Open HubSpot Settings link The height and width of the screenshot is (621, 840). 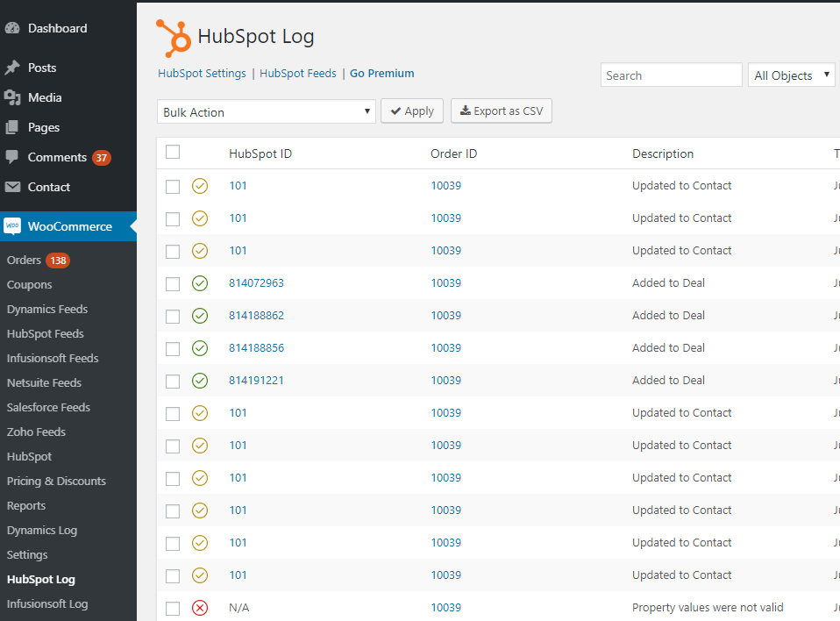click(202, 74)
